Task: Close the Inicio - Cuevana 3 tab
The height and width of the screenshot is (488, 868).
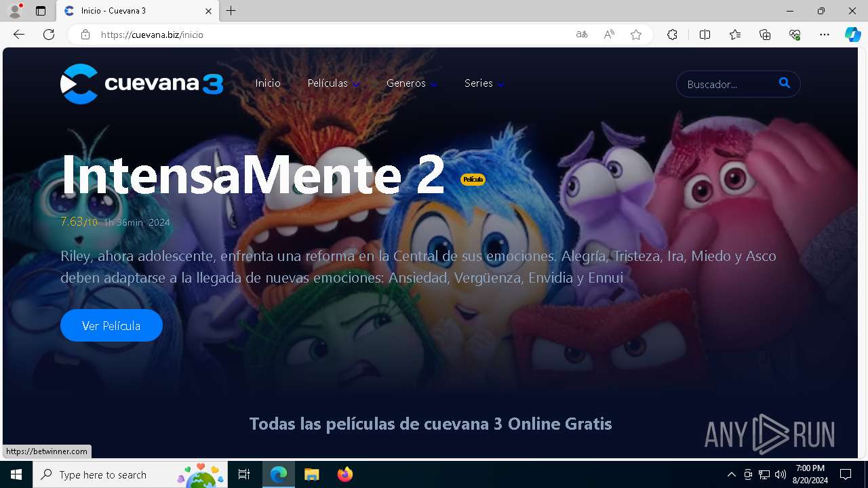Action: click(209, 11)
